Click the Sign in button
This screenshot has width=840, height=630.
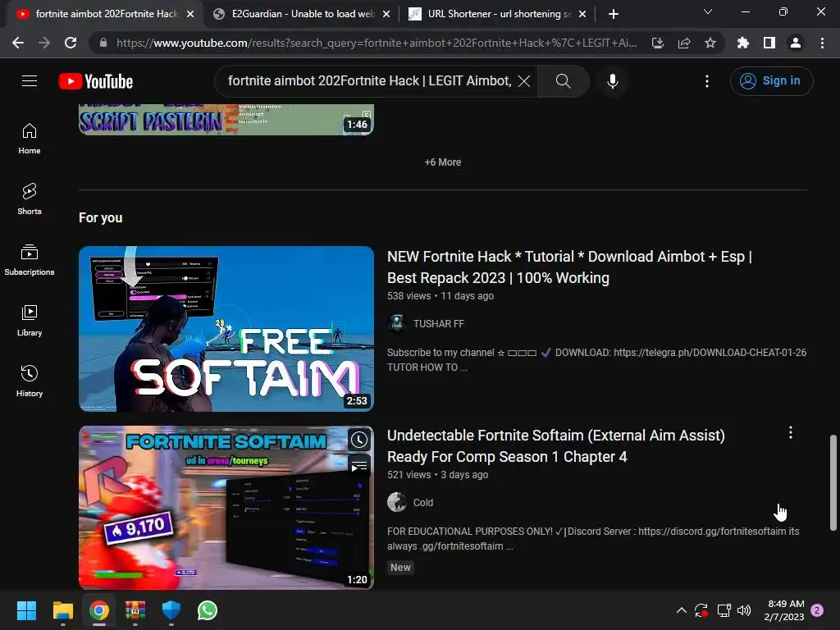[771, 81]
